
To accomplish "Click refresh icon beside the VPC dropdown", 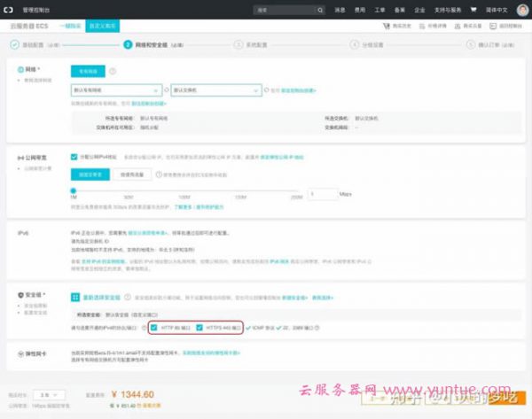I will tap(165, 89).
